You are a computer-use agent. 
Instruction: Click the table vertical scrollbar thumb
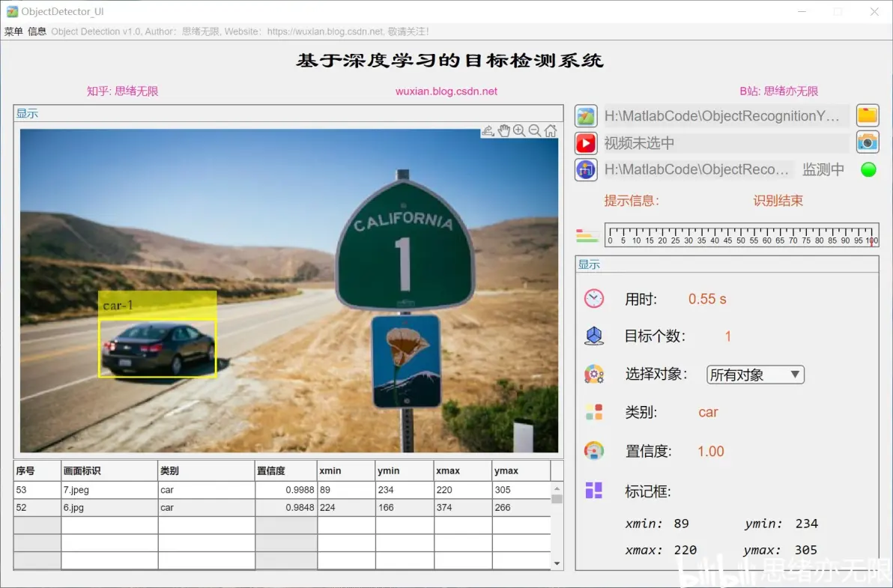(557, 499)
